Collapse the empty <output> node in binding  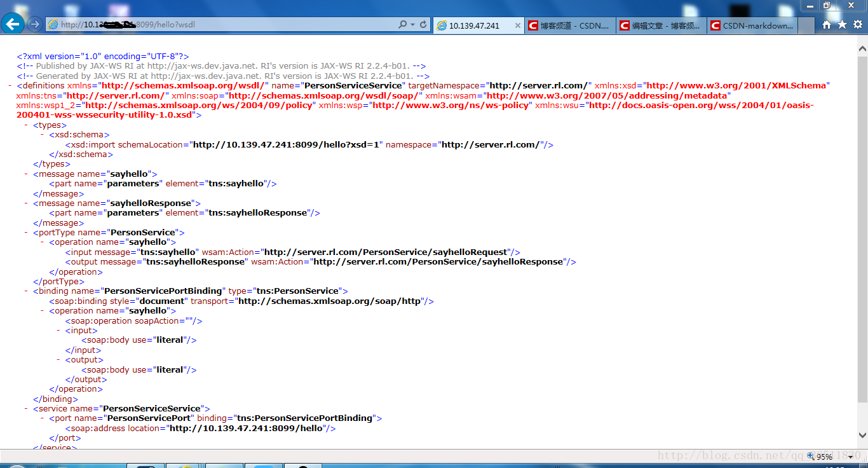tap(58, 360)
